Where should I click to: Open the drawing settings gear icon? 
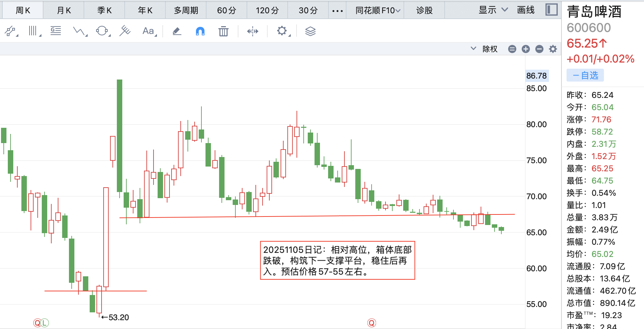[283, 31]
